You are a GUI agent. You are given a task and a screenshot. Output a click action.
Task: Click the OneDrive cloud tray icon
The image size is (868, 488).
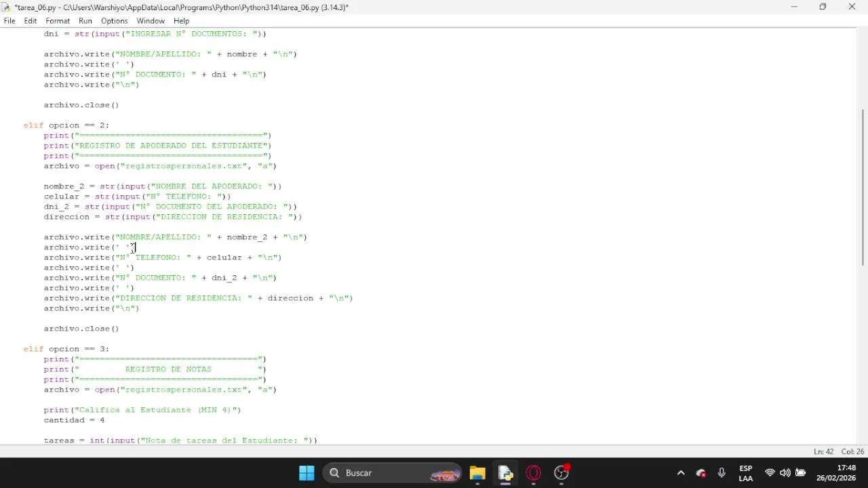coord(701,473)
